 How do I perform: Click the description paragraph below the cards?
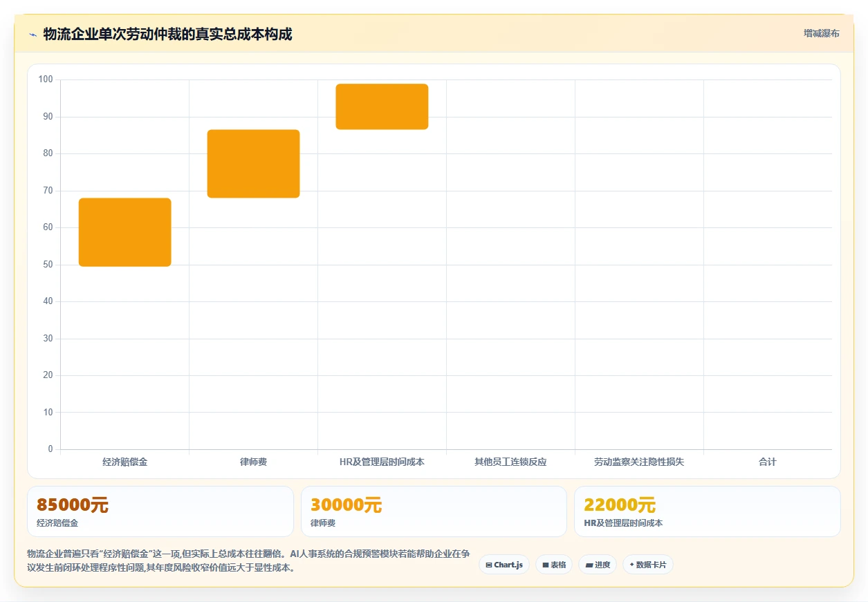point(249,561)
